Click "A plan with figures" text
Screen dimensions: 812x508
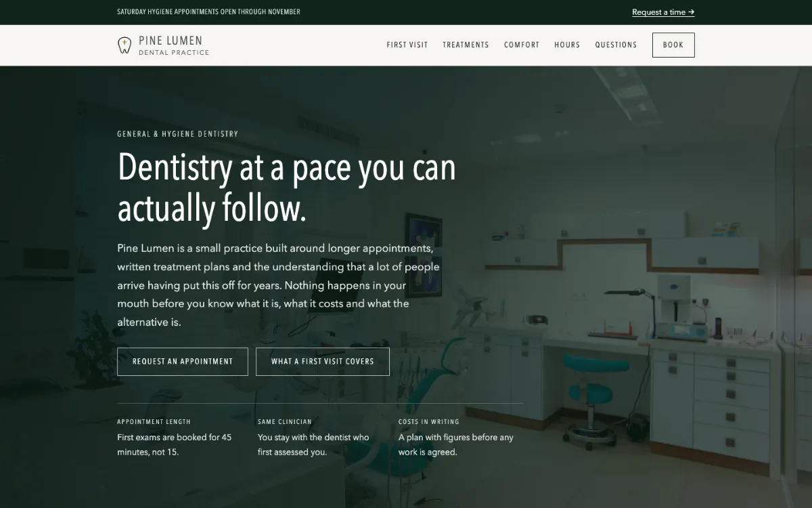point(456,444)
